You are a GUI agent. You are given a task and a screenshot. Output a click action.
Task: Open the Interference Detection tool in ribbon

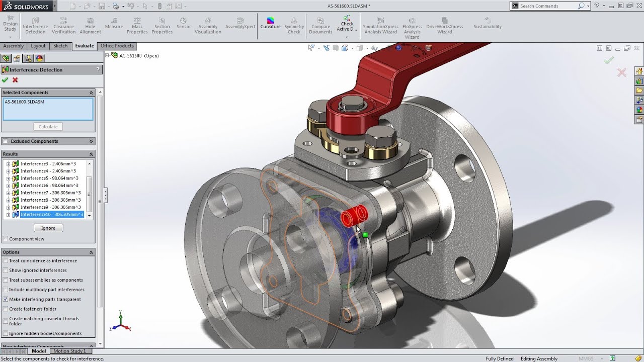pos(35,26)
